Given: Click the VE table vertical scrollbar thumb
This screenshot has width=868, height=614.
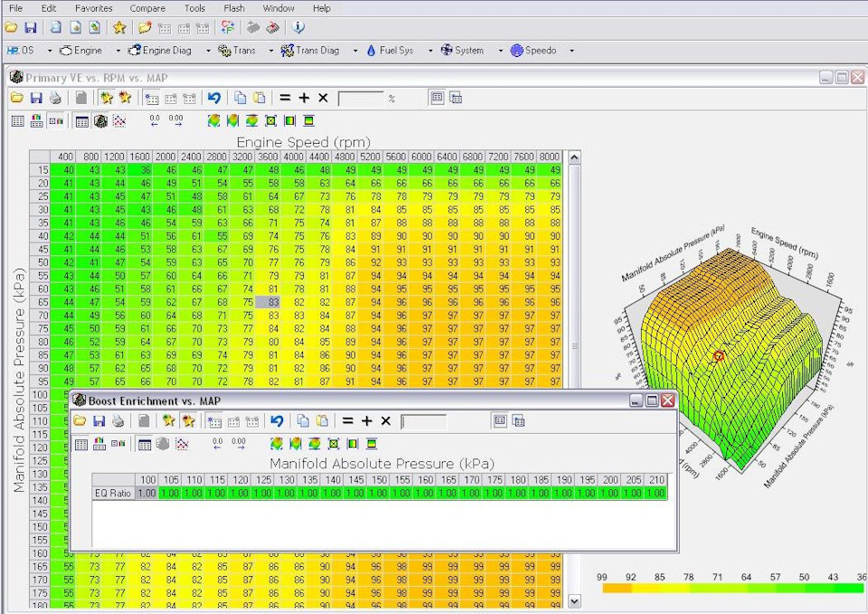Looking at the screenshot, I should (575, 346).
